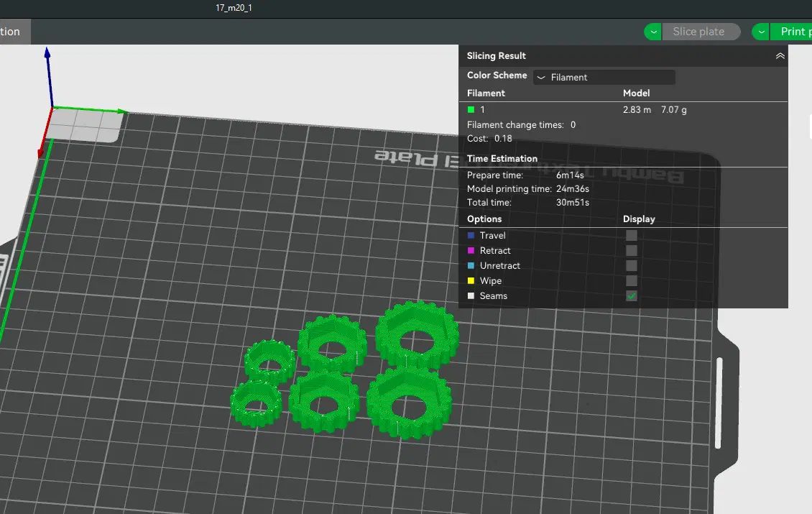Click the 'Time Estimation' section header

[x=502, y=159]
